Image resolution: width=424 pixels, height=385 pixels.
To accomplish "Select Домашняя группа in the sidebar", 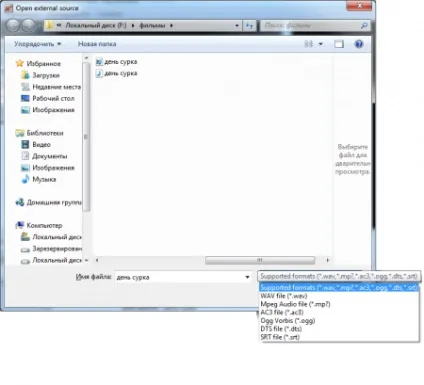I will [x=49, y=202].
